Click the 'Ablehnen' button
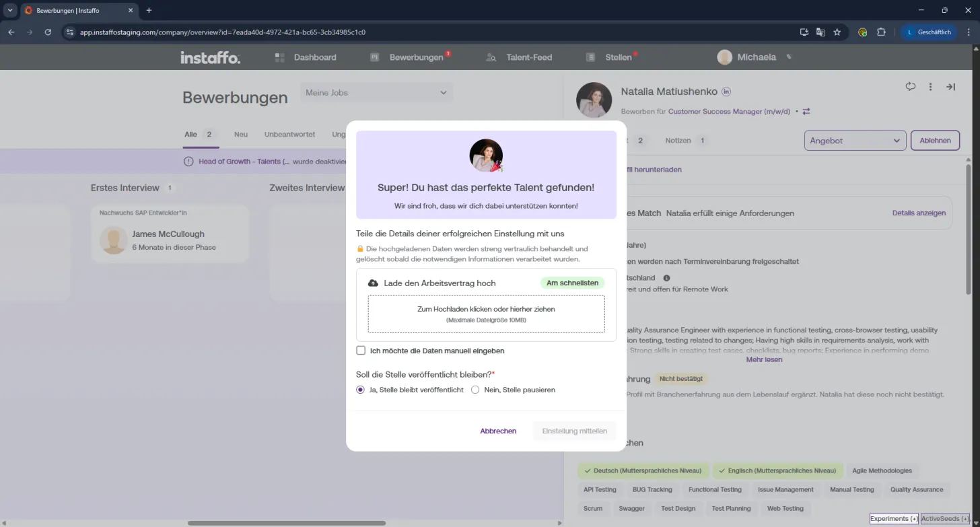Viewport: 980px width, 527px height. click(935, 141)
